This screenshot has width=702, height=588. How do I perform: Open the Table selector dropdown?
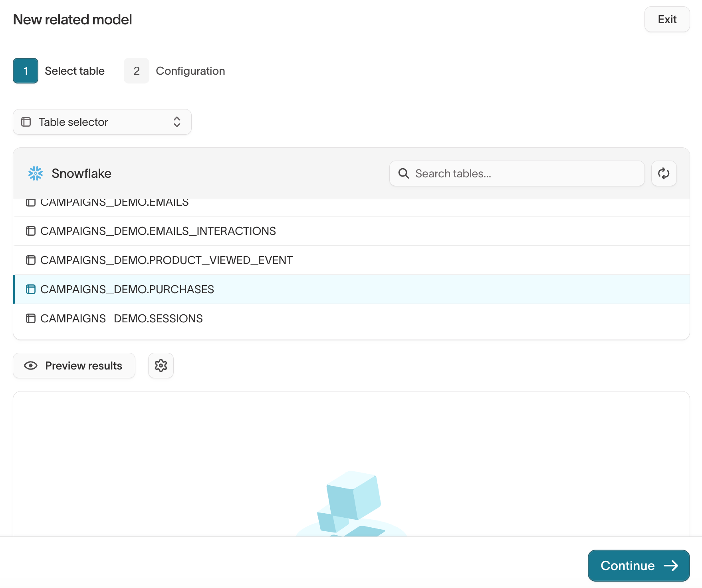click(102, 122)
